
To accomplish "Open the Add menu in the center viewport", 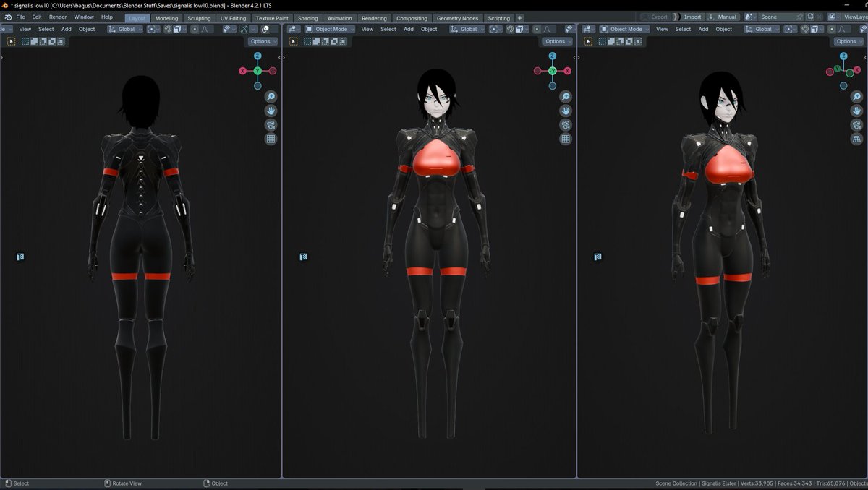I will click(408, 29).
